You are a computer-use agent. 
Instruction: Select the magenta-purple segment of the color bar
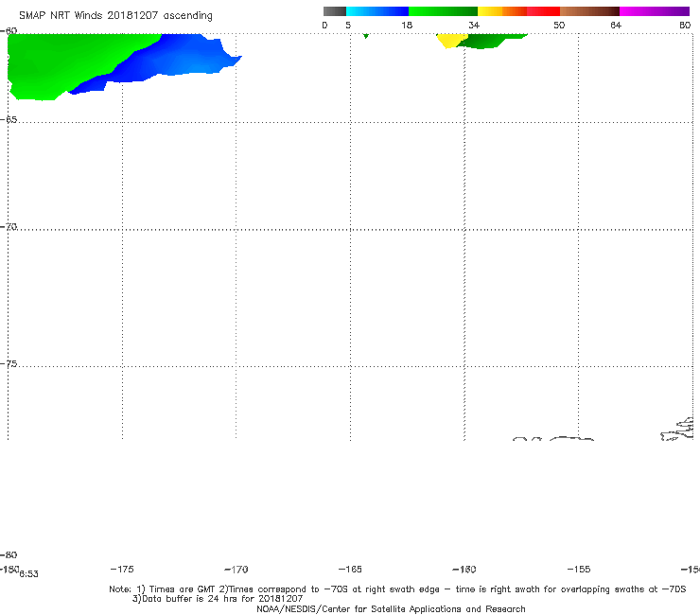(x=655, y=11)
